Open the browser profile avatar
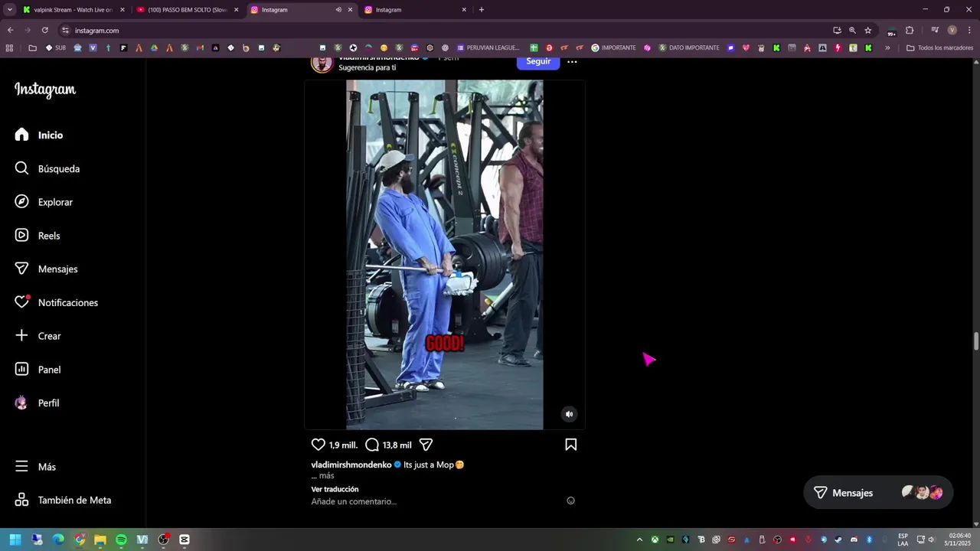Image resolution: width=980 pixels, height=551 pixels. tap(952, 31)
